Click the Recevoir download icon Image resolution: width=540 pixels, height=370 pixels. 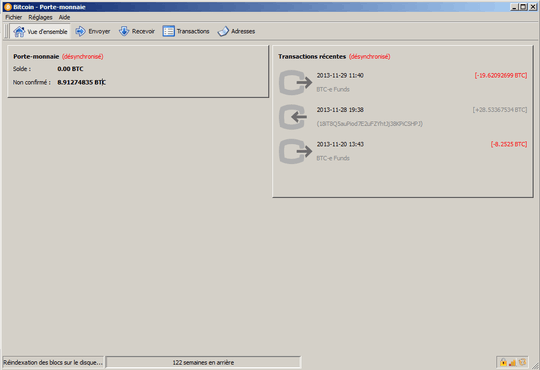tap(124, 31)
